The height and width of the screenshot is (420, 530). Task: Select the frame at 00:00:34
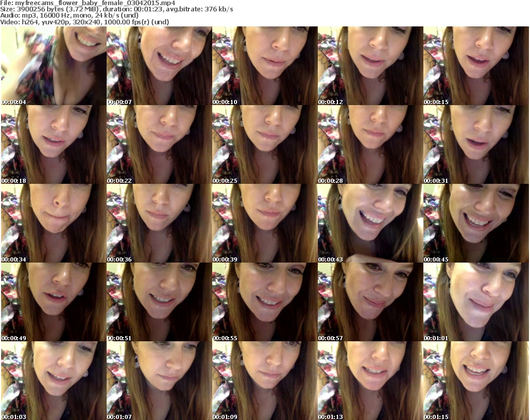pos(53,223)
